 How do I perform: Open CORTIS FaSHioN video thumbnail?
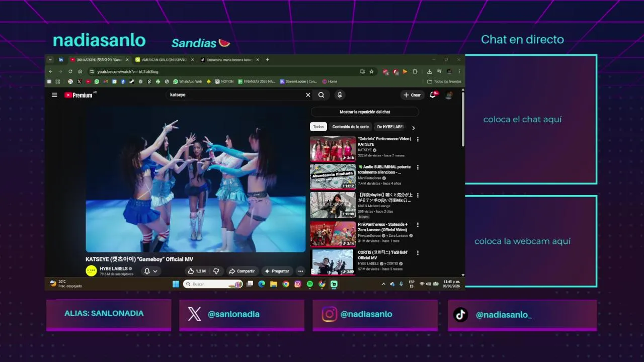[333, 262]
